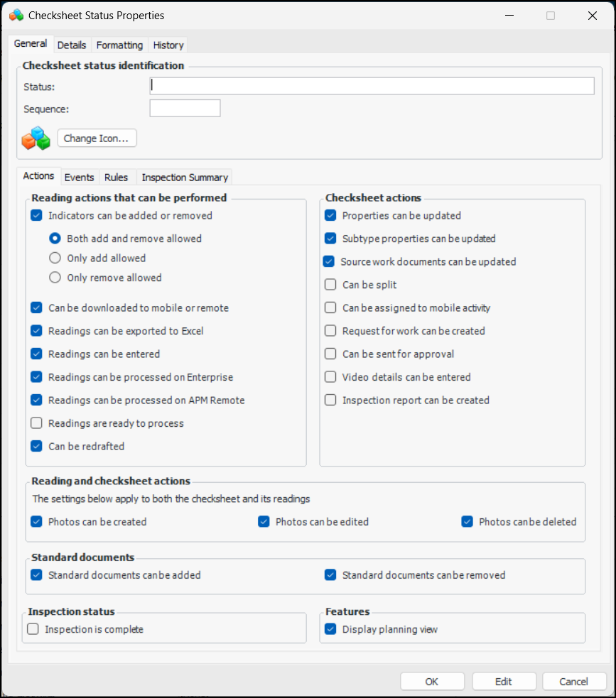Click the Edit button
This screenshot has width=616, height=698.
tap(504, 682)
